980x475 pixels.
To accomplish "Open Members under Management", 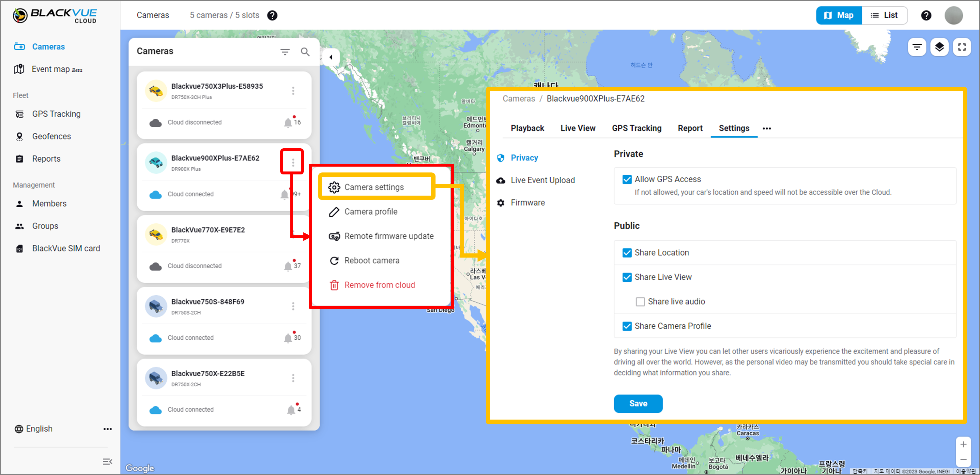I will [x=40, y=203].
